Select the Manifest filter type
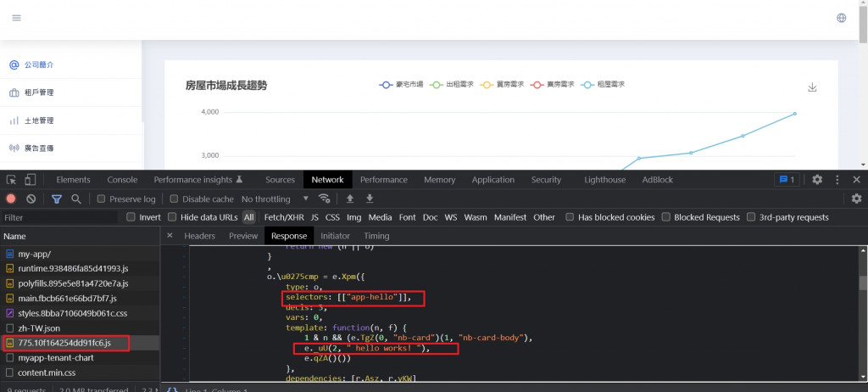The image size is (868, 392). click(x=510, y=217)
